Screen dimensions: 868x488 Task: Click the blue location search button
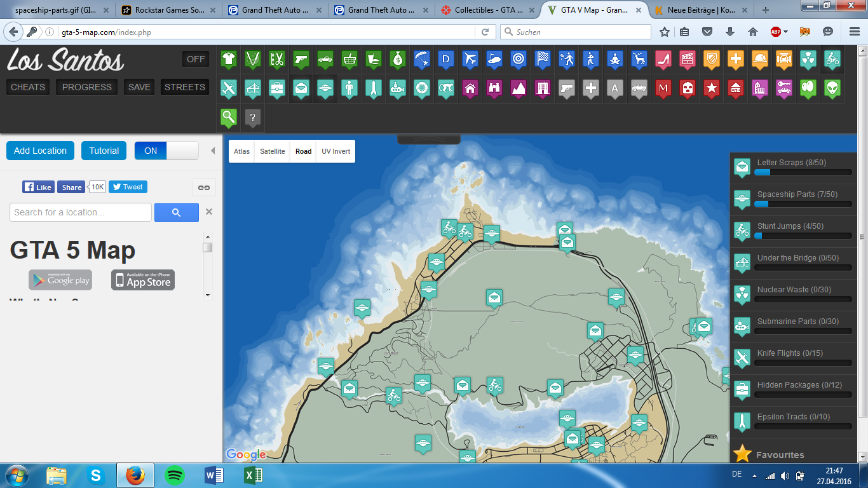pos(177,212)
